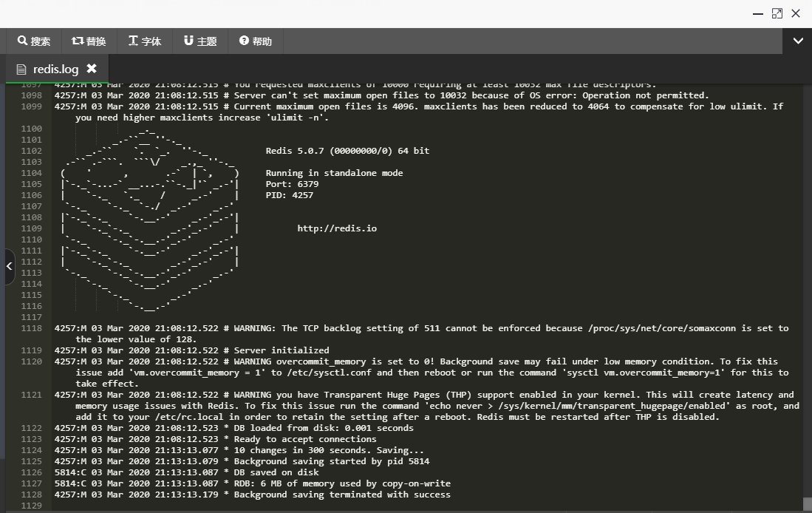Screen dimensions: 812x513
Task: Close the editor window
Action: click(796, 13)
